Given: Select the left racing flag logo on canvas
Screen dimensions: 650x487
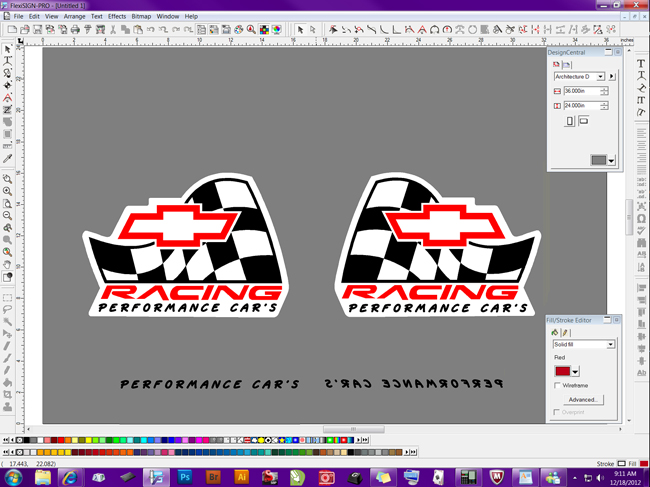Looking at the screenshot, I should pyautogui.click(x=186, y=245).
